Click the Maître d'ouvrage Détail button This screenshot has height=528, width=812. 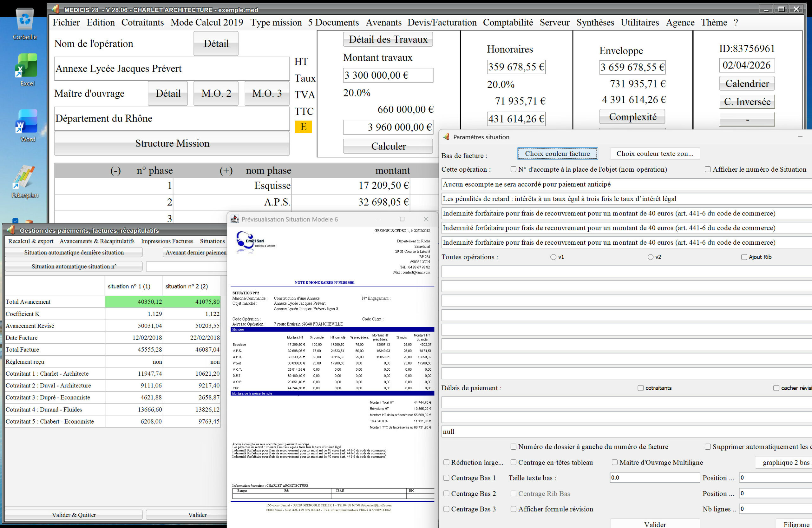click(x=168, y=94)
